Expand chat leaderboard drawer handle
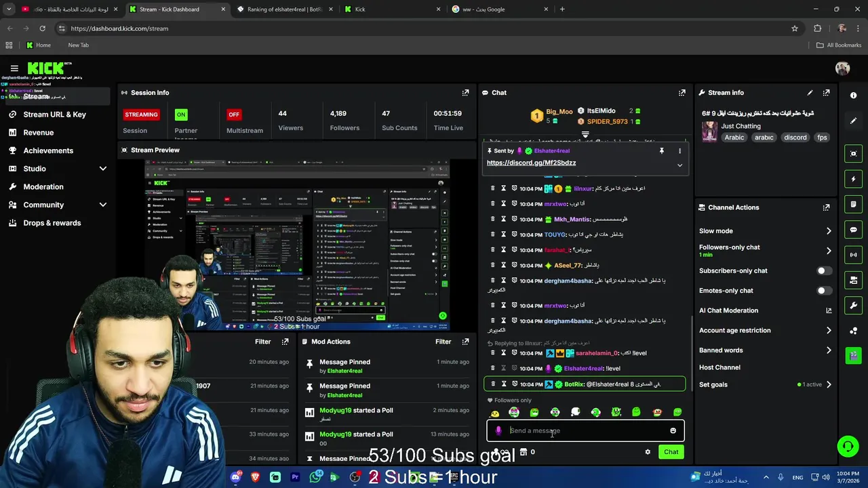 (585, 135)
